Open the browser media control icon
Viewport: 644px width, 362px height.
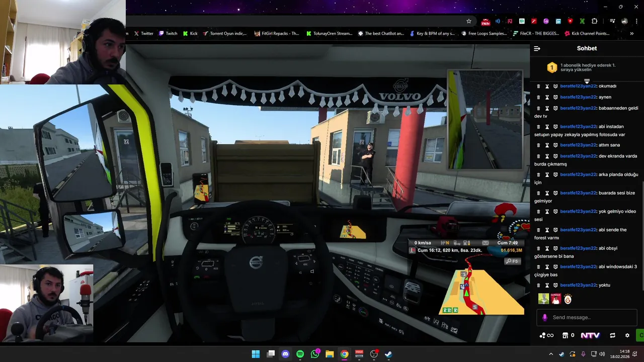[x=612, y=21]
